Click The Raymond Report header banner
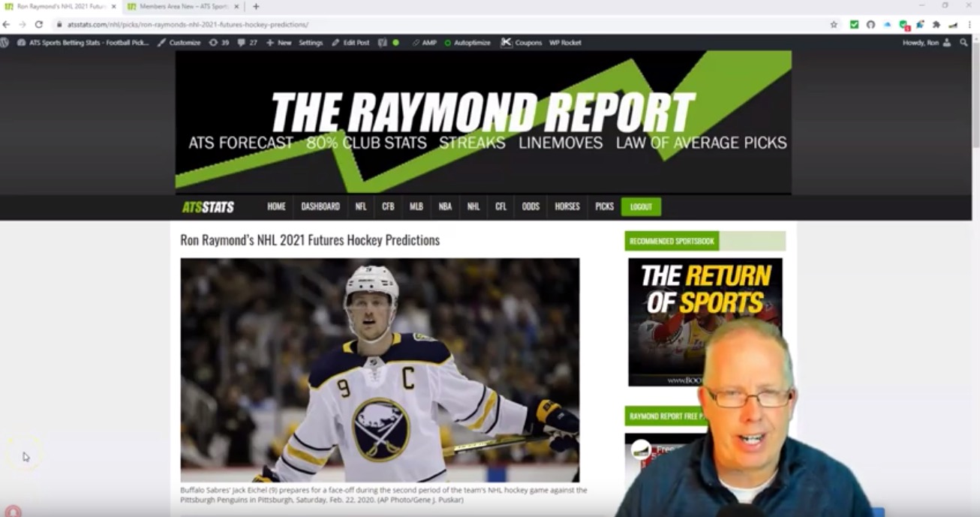 click(483, 122)
